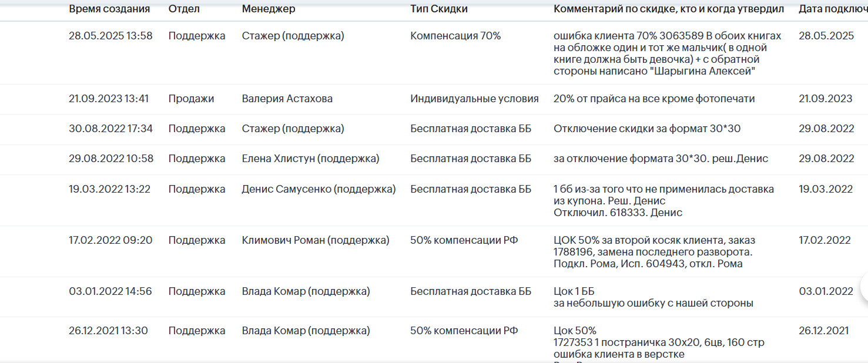Click the creation time 17.02.2022 09:20
The width and height of the screenshot is (868, 363).
coord(110,240)
